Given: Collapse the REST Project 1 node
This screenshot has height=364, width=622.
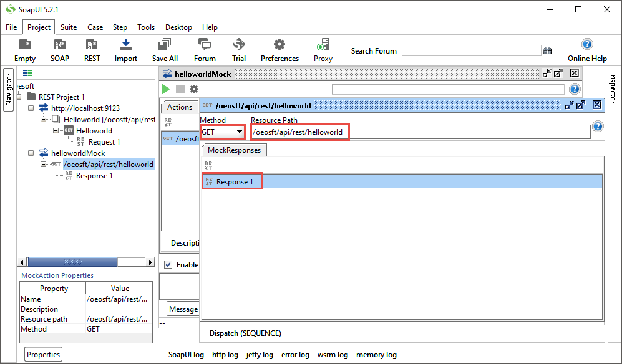Looking at the screenshot, I should coord(19,97).
